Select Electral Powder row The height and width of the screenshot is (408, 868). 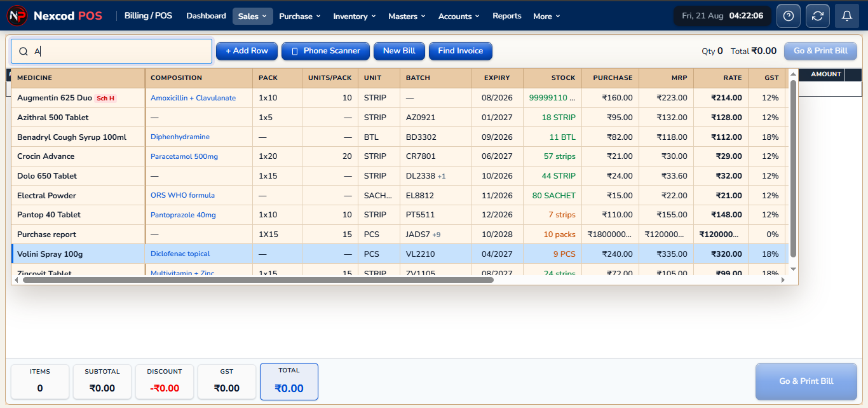coord(400,196)
